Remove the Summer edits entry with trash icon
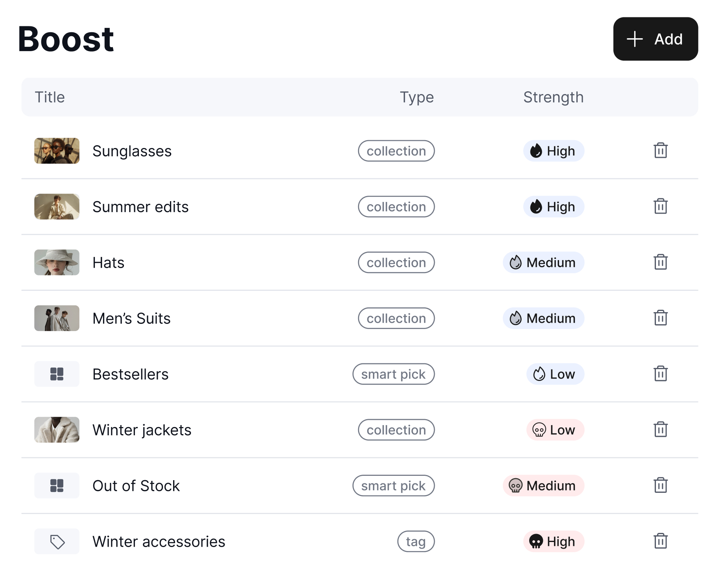Image resolution: width=720 pixels, height=588 pixels. pyautogui.click(x=661, y=206)
